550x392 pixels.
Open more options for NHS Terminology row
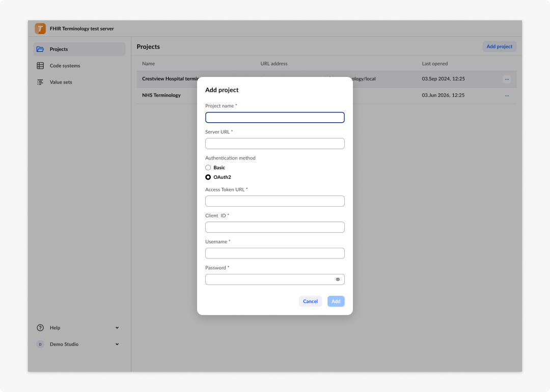[507, 95]
